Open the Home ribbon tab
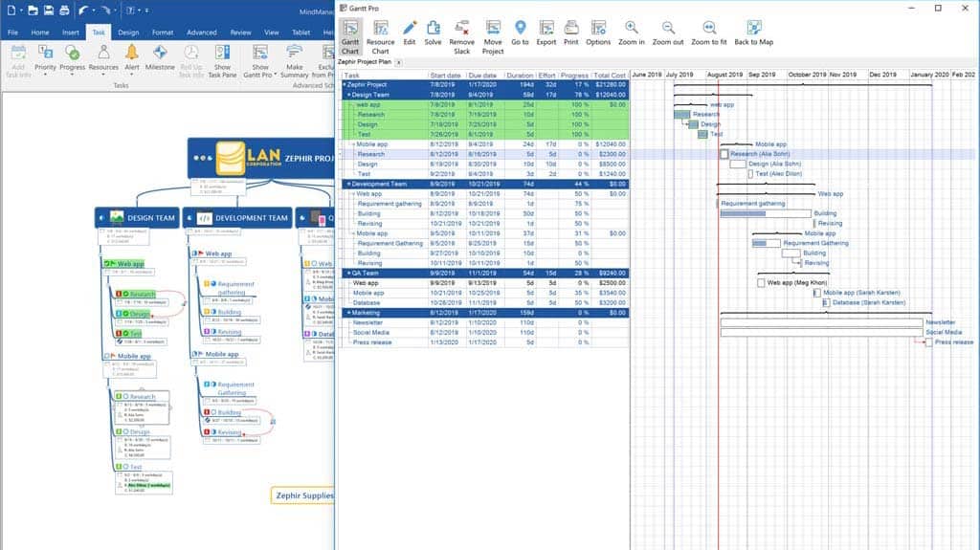Image resolution: width=980 pixels, height=550 pixels. pos(40,33)
